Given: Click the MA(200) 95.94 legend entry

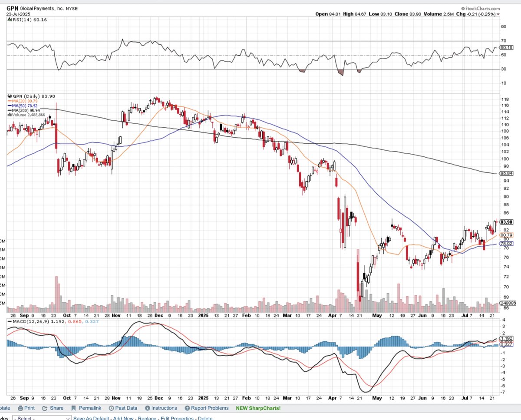Looking at the screenshot, I should tap(23, 110).
